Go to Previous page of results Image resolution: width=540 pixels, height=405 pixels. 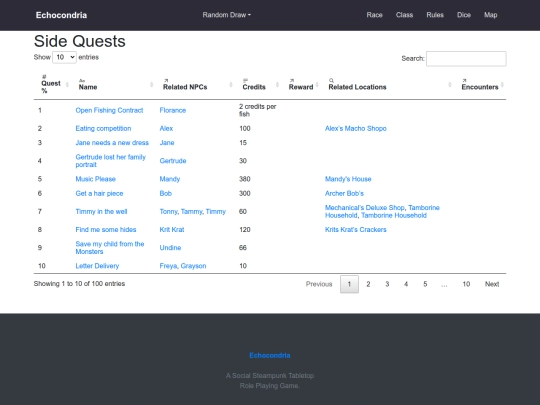319,284
